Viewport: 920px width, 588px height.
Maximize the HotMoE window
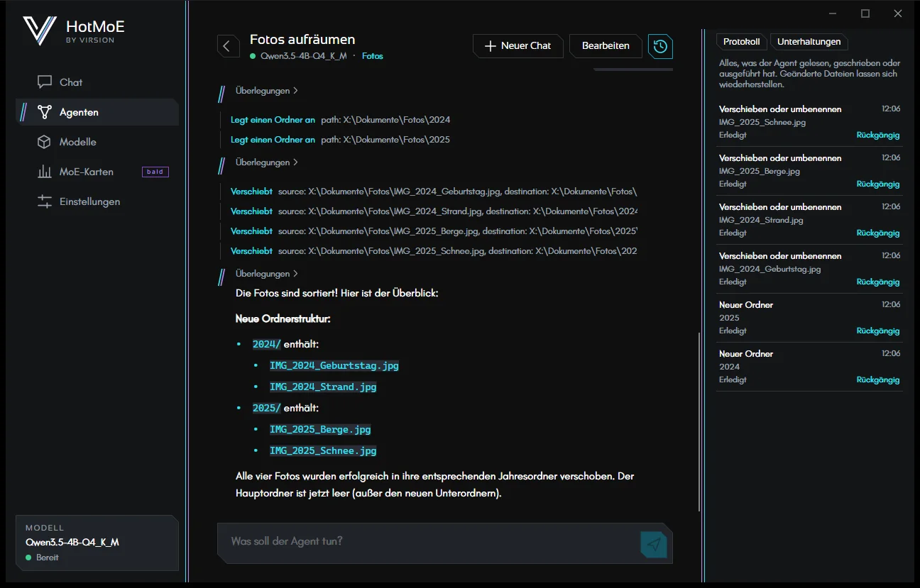pos(865,13)
